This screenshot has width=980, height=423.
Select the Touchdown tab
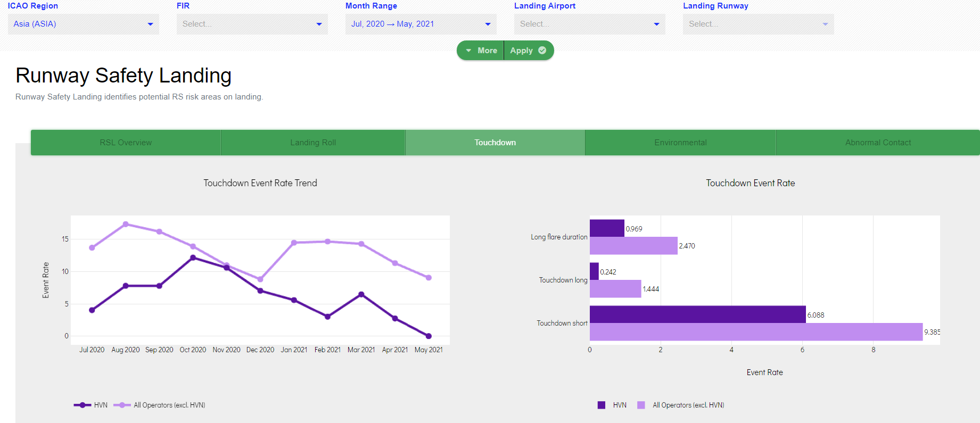[495, 143]
